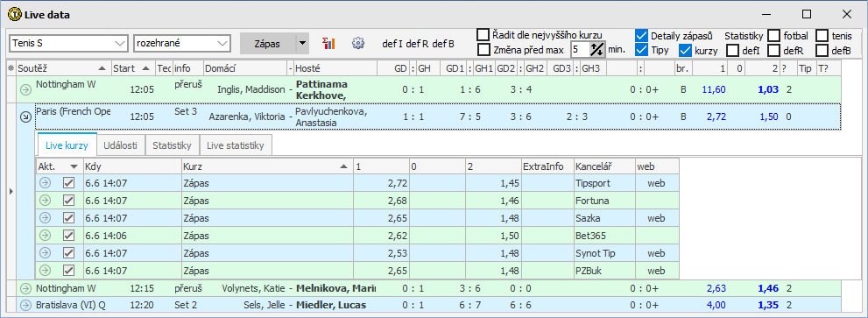This screenshot has height=318, width=868.
Task: Click arrow icon in Sazka odds row
Action: click(45, 218)
